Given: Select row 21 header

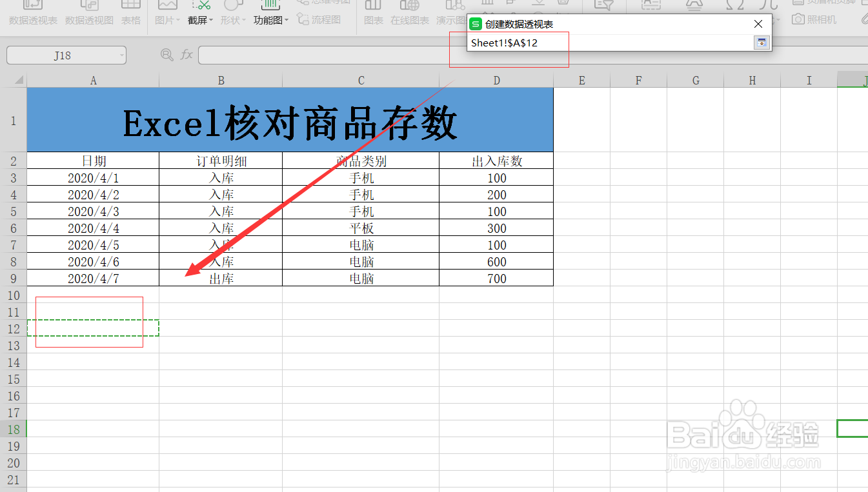Looking at the screenshot, I should [x=14, y=479].
